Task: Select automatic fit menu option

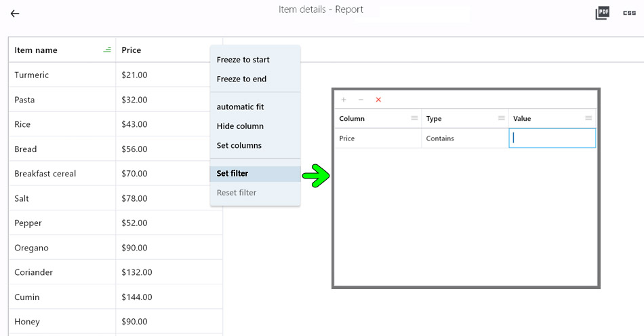Action: (x=241, y=107)
